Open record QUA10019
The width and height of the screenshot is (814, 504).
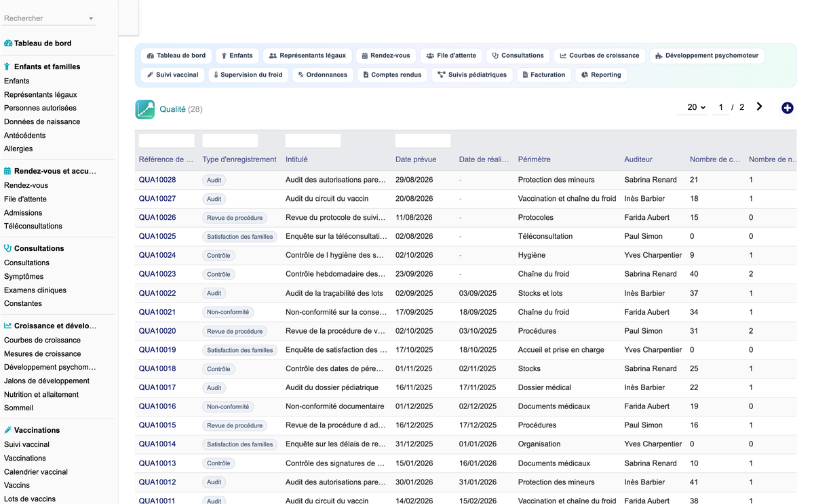[157, 350]
